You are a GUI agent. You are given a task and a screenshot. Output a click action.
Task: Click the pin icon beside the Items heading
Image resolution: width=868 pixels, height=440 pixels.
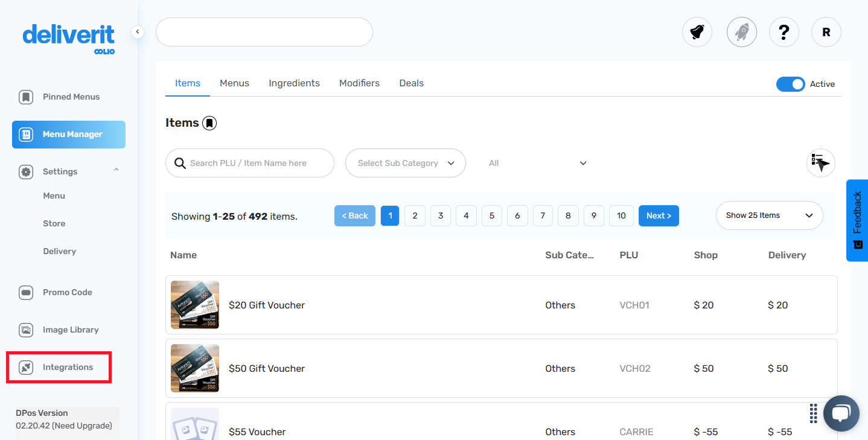point(209,123)
